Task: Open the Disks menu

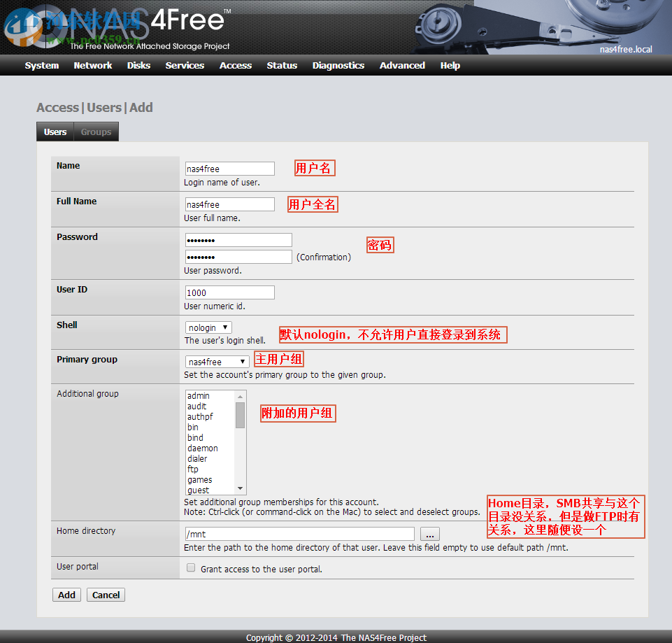Action: pyautogui.click(x=138, y=65)
